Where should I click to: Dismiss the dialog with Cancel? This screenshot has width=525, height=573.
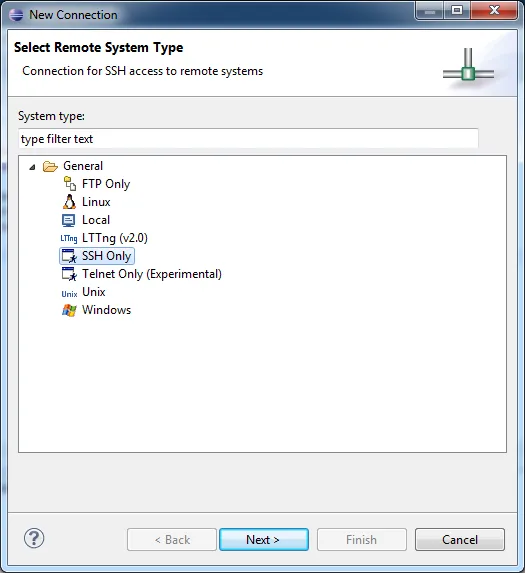(460, 539)
